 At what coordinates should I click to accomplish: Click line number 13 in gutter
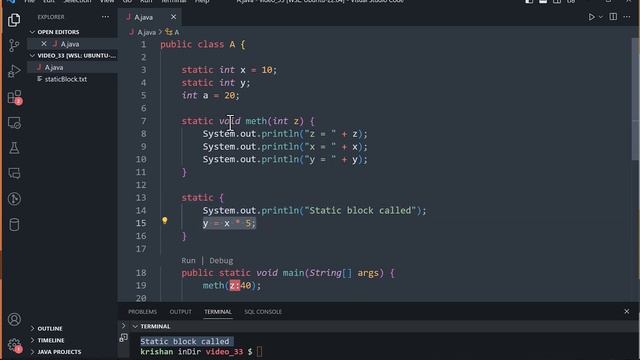point(141,198)
